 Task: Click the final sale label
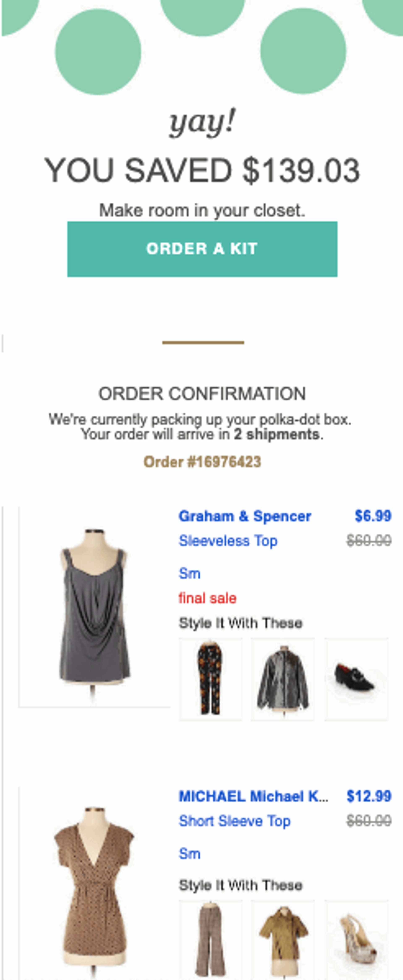tap(207, 598)
